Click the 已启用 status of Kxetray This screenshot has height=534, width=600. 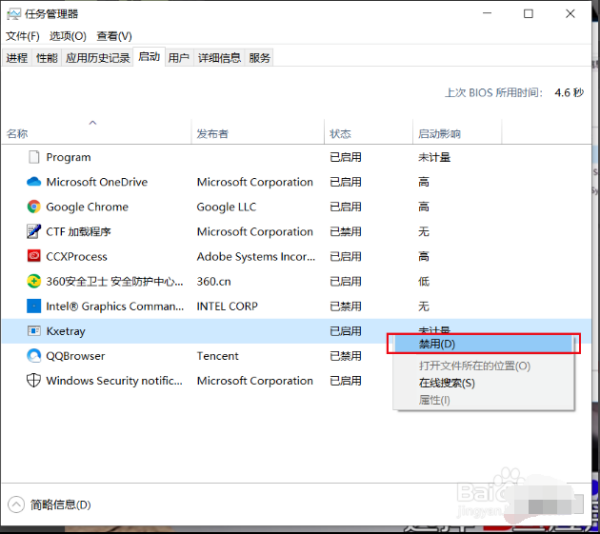pos(346,331)
